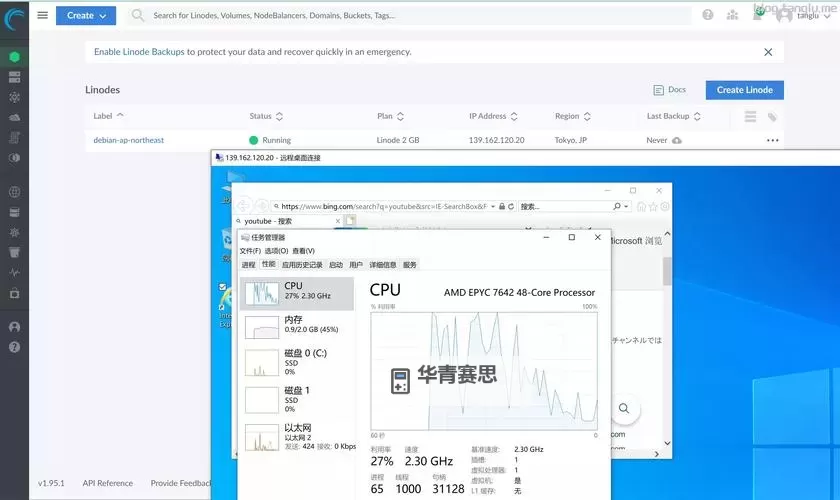Dismiss the Enable Linode Backups banner

(x=768, y=52)
